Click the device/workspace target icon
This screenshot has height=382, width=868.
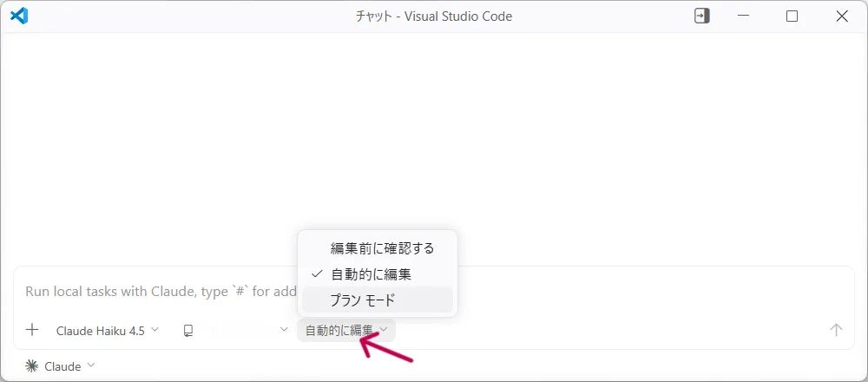point(188,331)
